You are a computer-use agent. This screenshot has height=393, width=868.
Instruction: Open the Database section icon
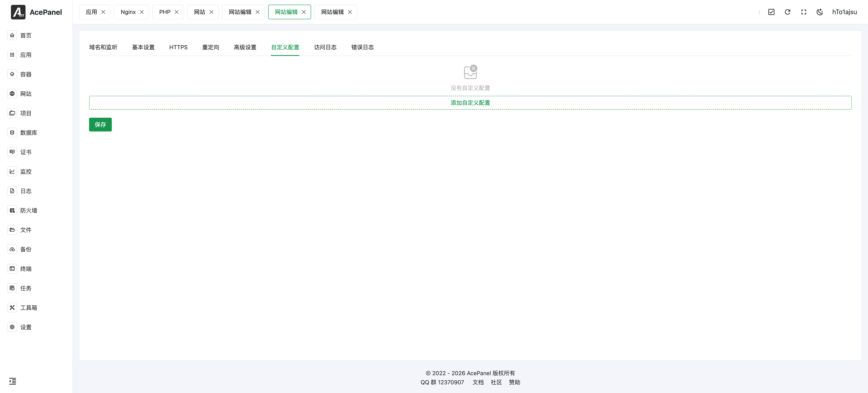(x=12, y=132)
